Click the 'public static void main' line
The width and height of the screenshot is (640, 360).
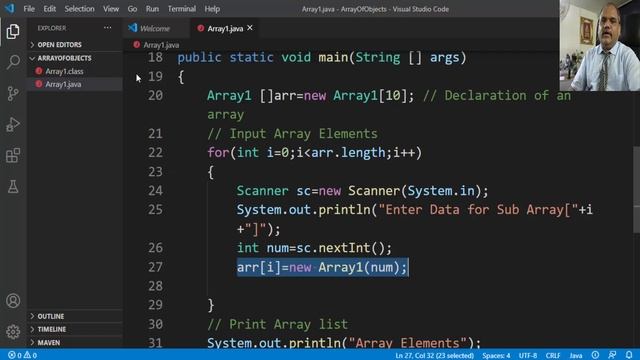tap(322, 58)
